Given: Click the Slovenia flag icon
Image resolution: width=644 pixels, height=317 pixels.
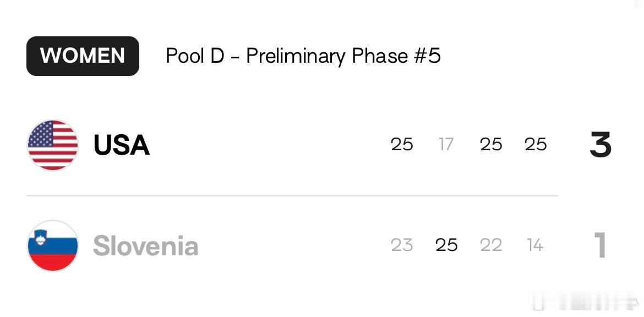Looking at the screenshot, I should click(53, 245).
